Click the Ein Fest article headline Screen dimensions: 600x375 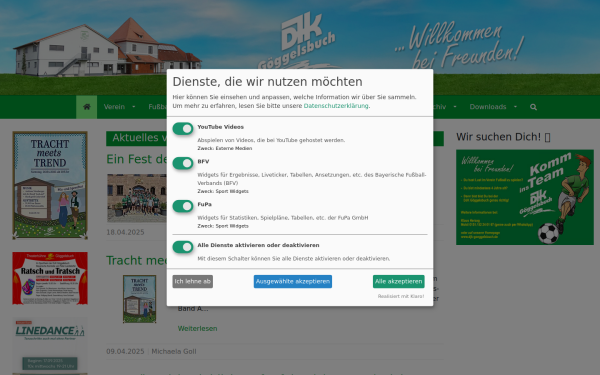tap(137, 159)
